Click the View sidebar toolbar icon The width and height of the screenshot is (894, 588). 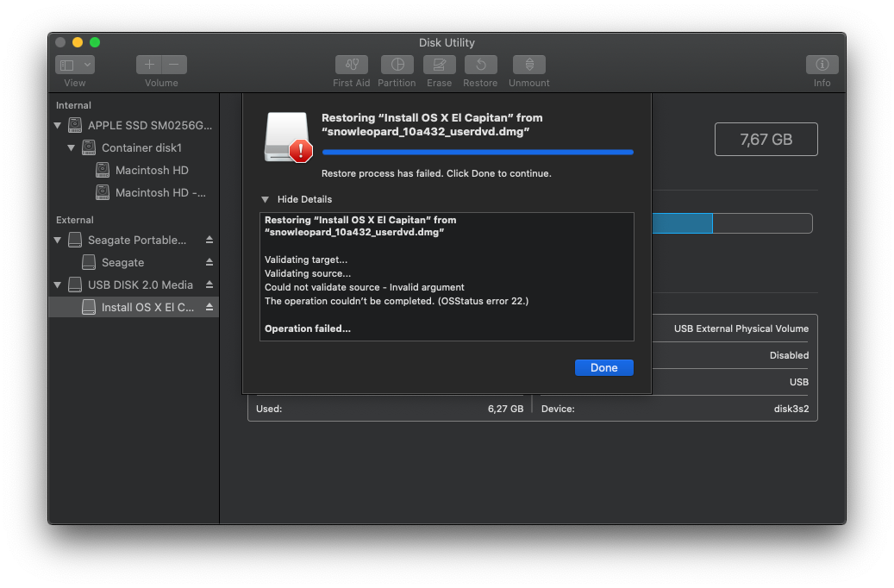[67, 65]
